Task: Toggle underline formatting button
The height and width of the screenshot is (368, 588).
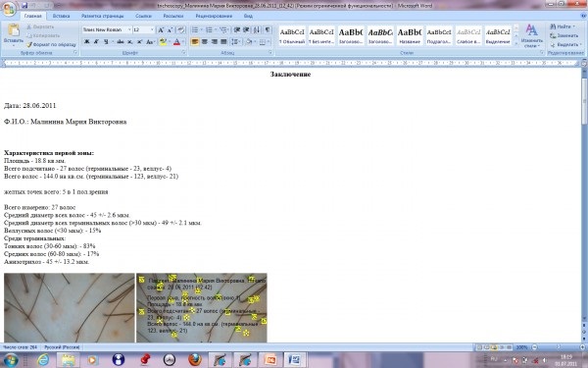Action: (106, 41)
